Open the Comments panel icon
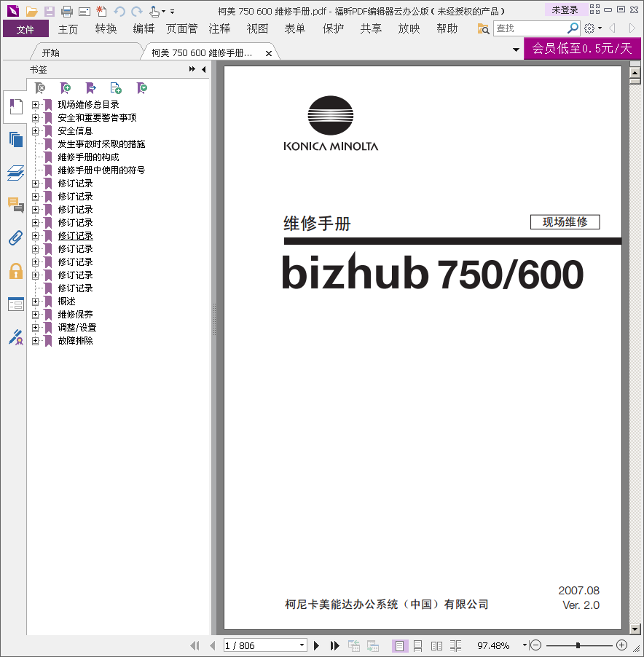Image resolution: width=644 pixels, height=657 pixels. click(x=16, y=205)
